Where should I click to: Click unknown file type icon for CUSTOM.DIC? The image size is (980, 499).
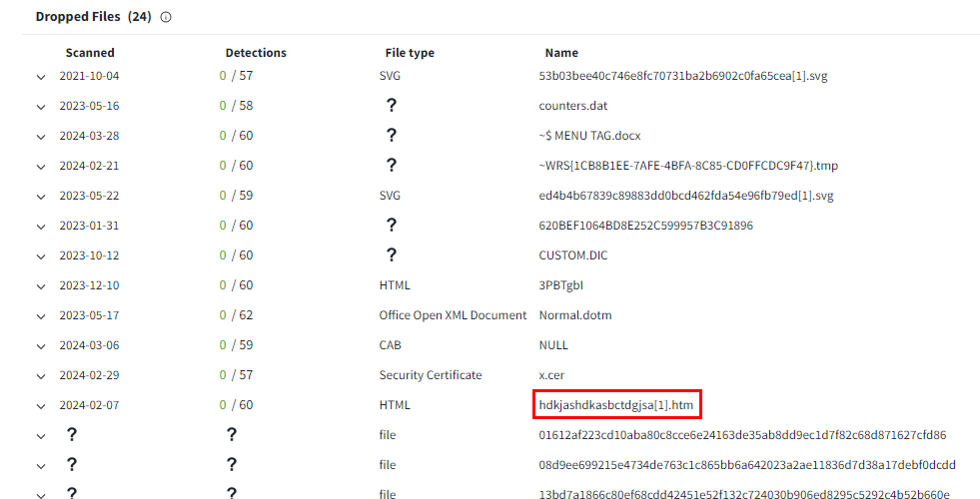392,255
